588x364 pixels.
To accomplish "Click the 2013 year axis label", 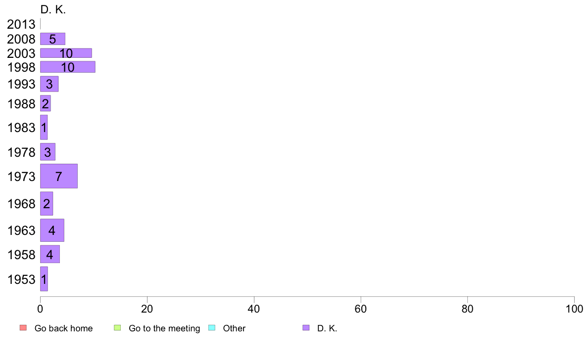I will pyautogui.click(x=21, y=24).
